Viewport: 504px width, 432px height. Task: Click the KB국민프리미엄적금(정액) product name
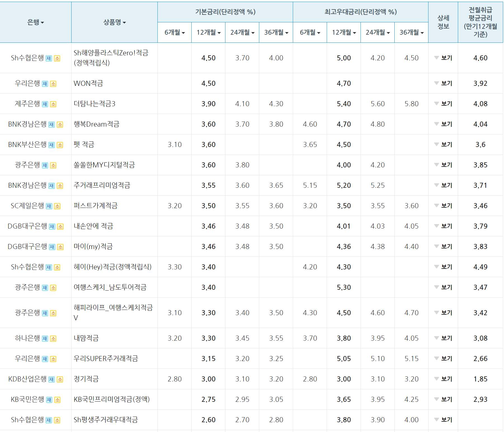[112, 399]
